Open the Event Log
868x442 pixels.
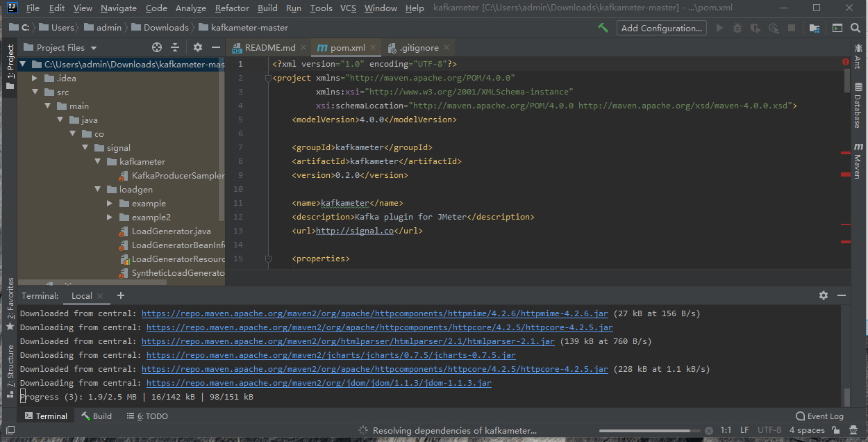[819, 416]
